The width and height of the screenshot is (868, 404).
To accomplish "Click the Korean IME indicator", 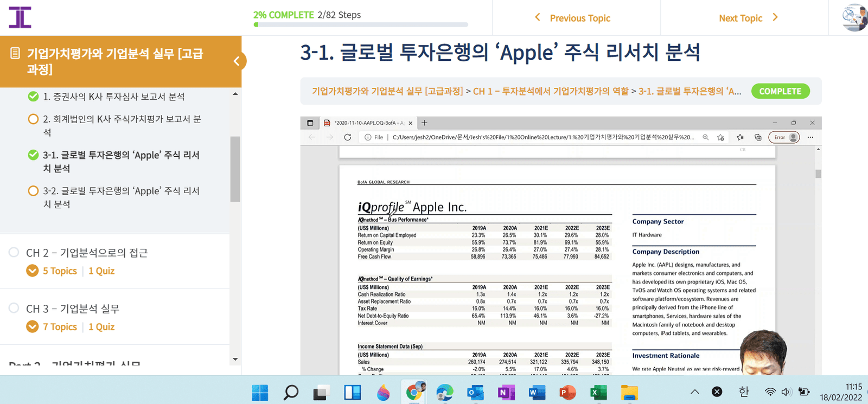I will [744, 392].
